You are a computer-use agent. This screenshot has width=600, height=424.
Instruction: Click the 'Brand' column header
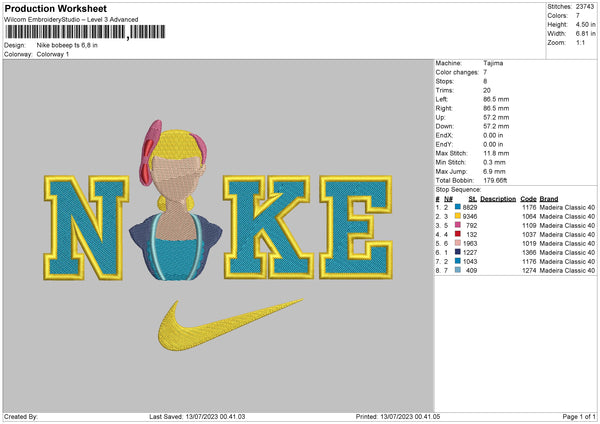pyautogui.click(x=549, y=199)
